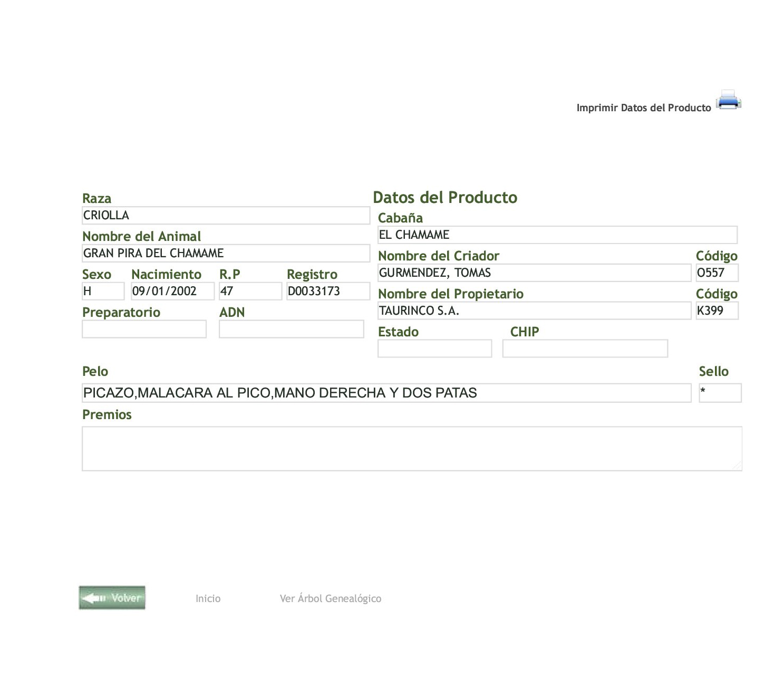Click the Sexo input field
784x679 pixels.
tap(103, 292)
